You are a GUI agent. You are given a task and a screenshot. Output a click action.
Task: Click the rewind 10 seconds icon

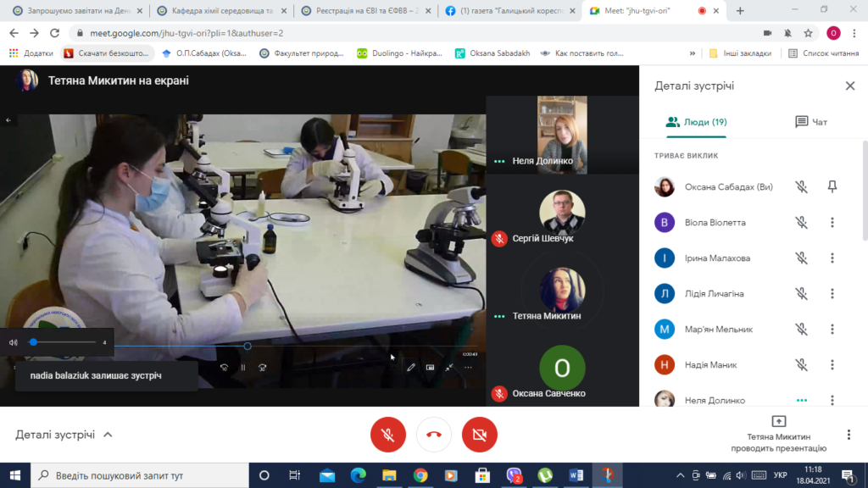point(224,368)
